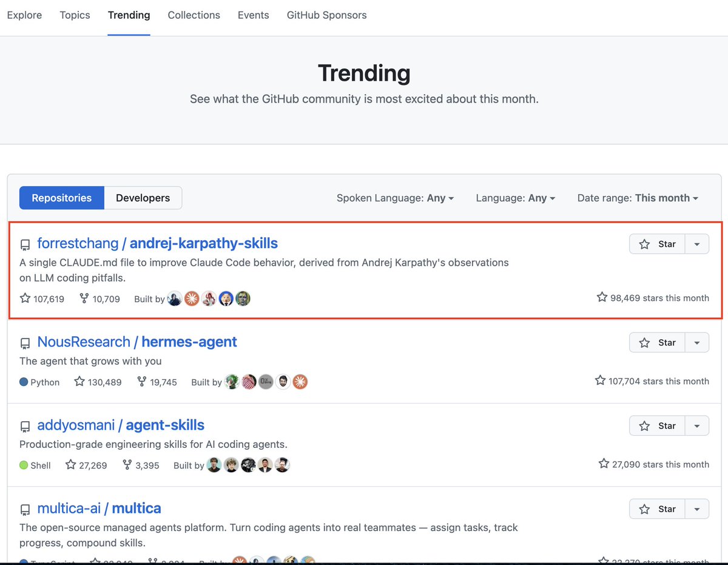Click the 27,090 stars this month text
Screen dimensions: 728x565
pos(653,464)
